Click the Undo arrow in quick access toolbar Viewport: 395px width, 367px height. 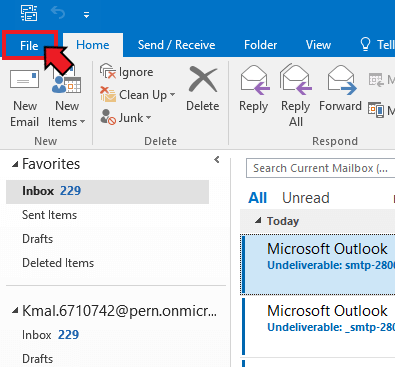pyautogui.click(x=58, y=13)
